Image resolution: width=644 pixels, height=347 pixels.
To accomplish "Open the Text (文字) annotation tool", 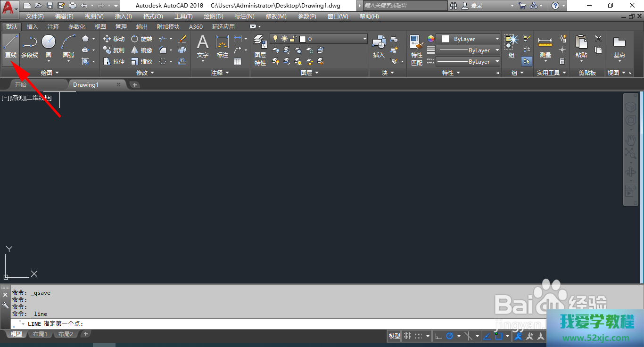I will [x=202, y=47].
